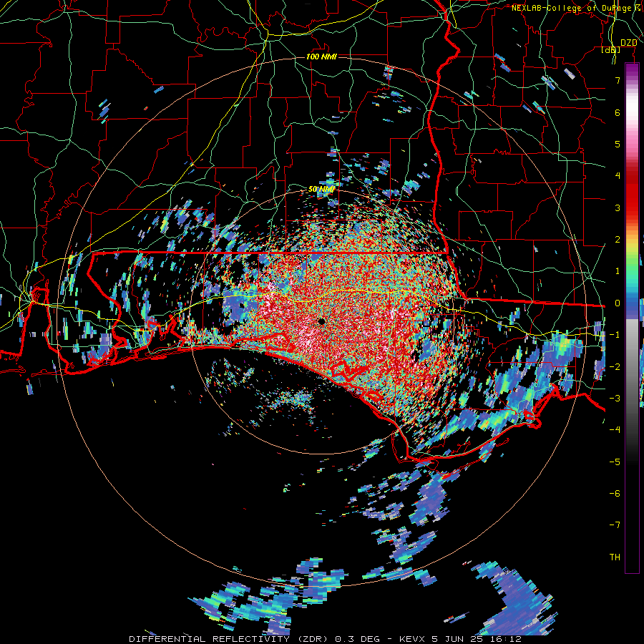The height and width of the screenshot is (644, 644).
Task: Click the "-7" value on color scale
Action: click(615, 525)
